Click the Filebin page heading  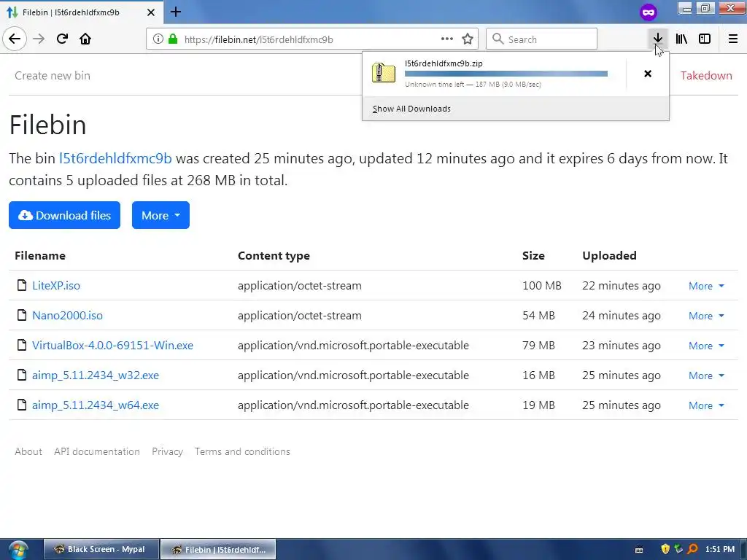[47, 125]
